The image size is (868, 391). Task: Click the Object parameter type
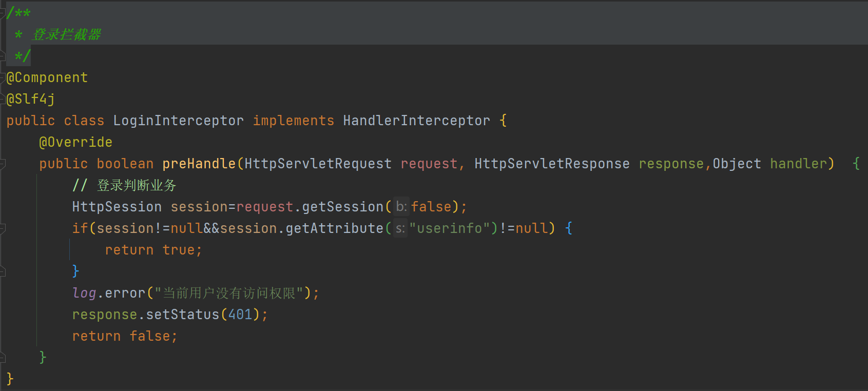[x=737, y=164]
